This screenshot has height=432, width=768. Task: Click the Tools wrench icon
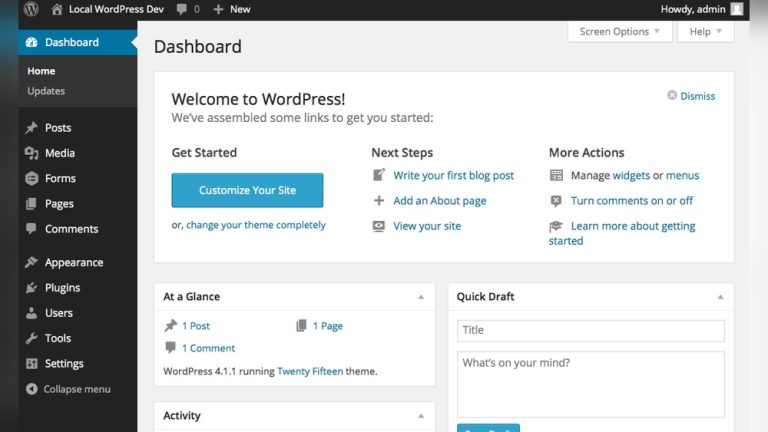click(x=31, y=338)
